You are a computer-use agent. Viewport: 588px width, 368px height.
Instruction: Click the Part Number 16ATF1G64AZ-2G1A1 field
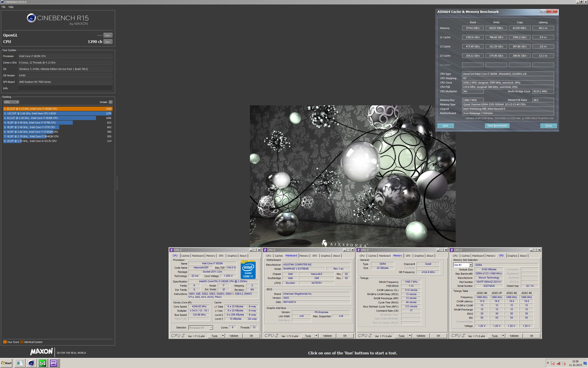(x=488, y=282)
